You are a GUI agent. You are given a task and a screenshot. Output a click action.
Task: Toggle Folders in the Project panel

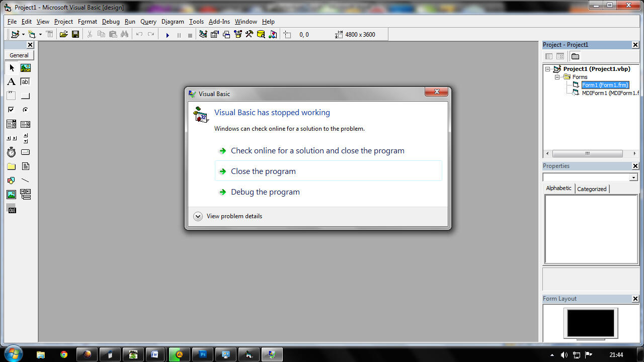point(575,56)
